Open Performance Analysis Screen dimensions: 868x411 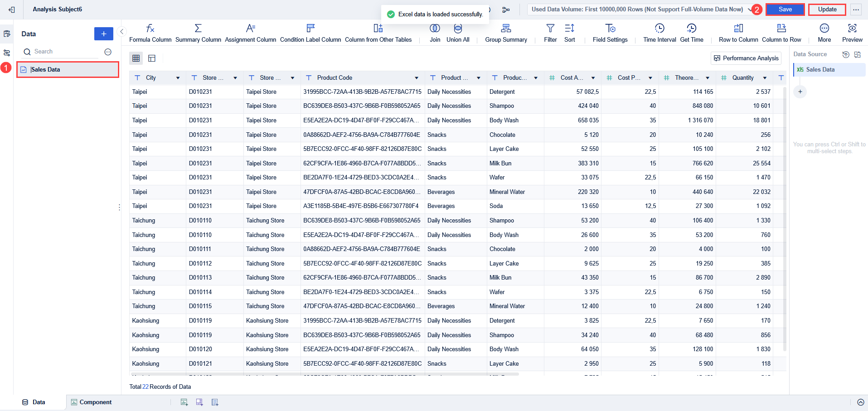746,58
